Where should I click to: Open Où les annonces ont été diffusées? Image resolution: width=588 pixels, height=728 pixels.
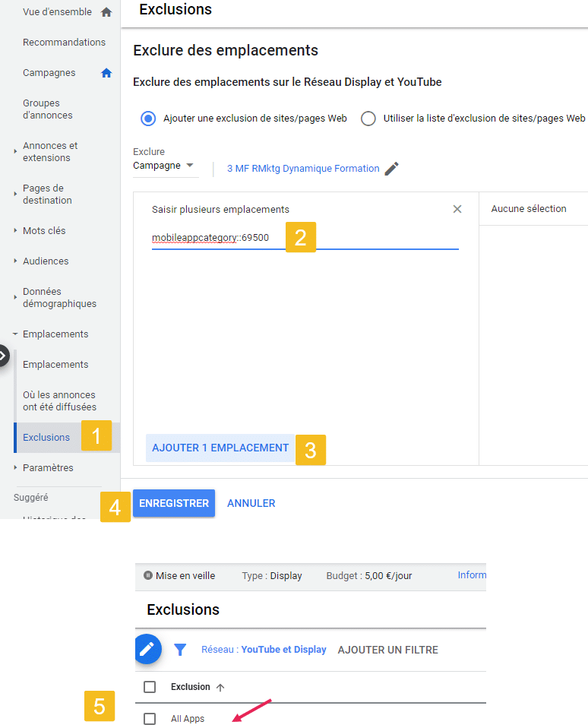click(60, 400)
